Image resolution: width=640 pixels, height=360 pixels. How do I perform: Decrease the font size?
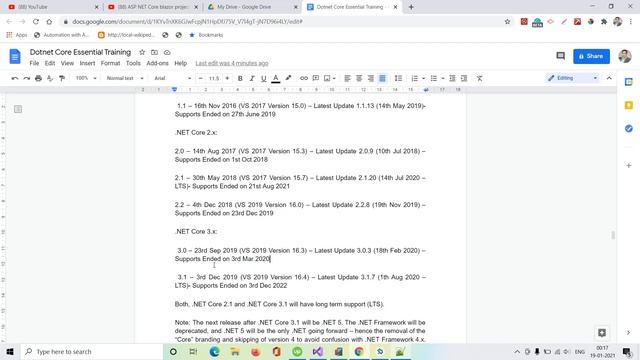(x=200, y=78)
